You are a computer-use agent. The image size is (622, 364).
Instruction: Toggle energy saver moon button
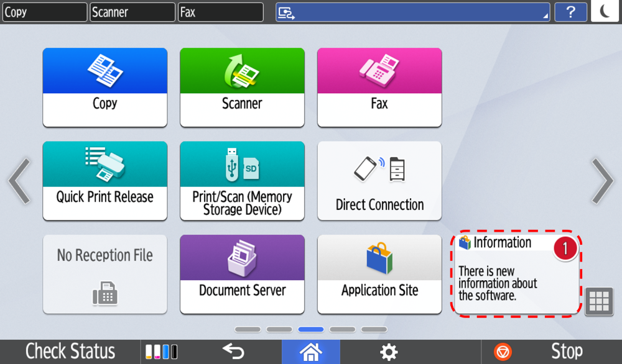click(604, 12)
